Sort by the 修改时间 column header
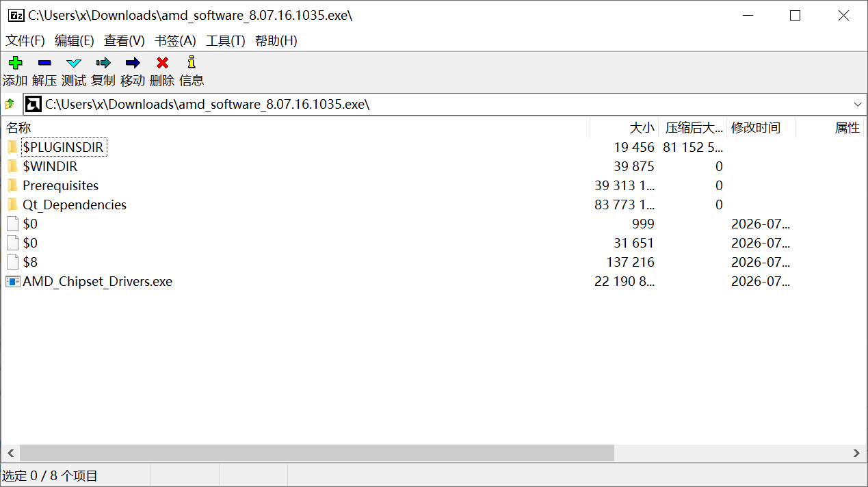This screenshot has height=487, width=868. (761, 127)
